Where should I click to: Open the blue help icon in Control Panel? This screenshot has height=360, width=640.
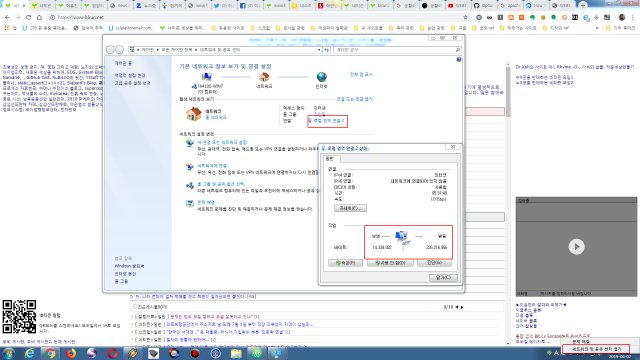459,60
